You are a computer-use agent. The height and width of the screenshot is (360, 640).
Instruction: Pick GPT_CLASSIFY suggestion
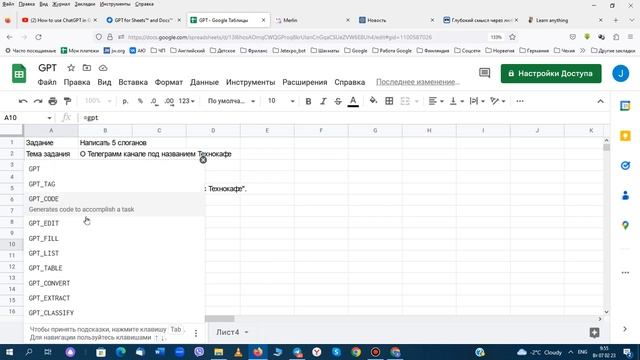click(114, 313)
